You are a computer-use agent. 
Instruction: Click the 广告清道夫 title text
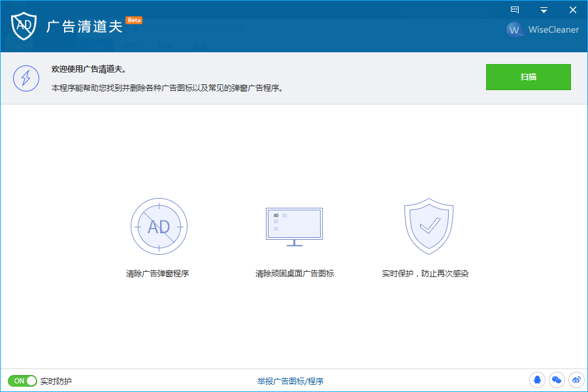[x=85, y=27]
